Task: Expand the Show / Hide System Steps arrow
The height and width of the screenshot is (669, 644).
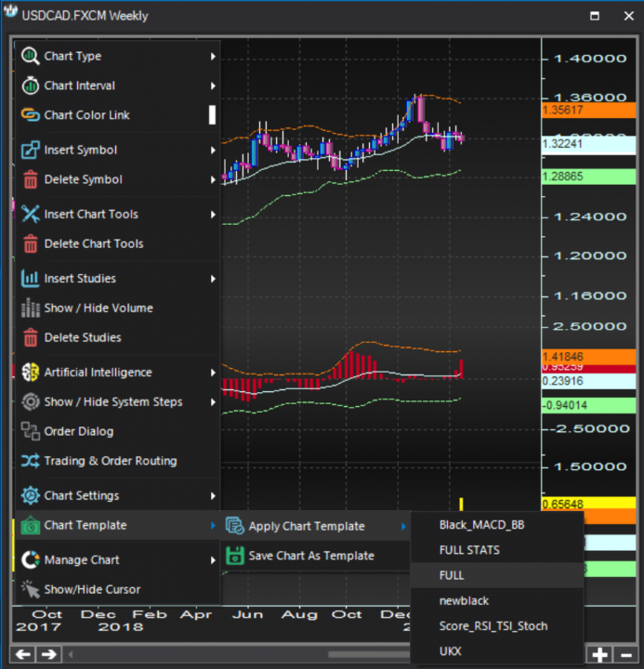Action: click(213, 402)
